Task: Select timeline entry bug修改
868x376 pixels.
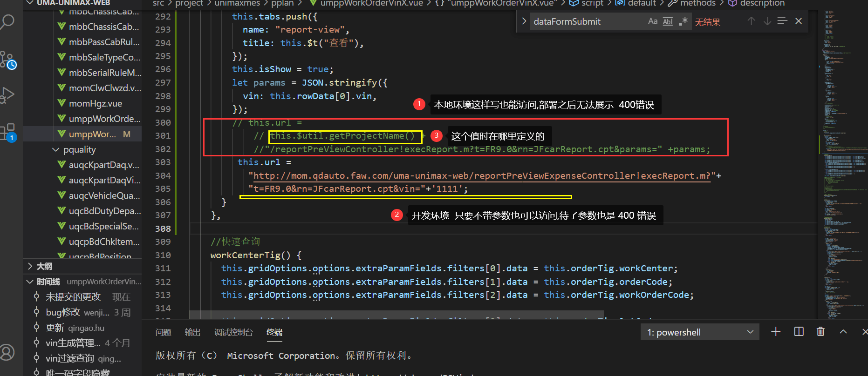Action: coord(82,312)
